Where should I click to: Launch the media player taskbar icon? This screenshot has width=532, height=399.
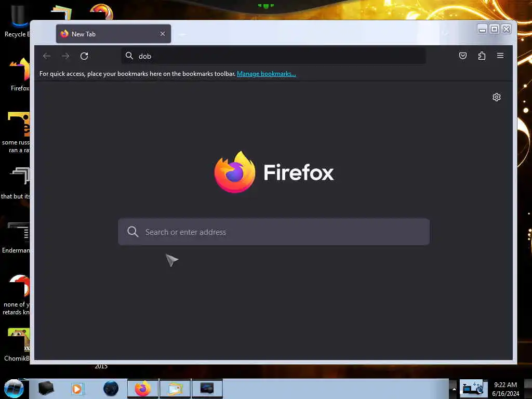click(77, 389)
